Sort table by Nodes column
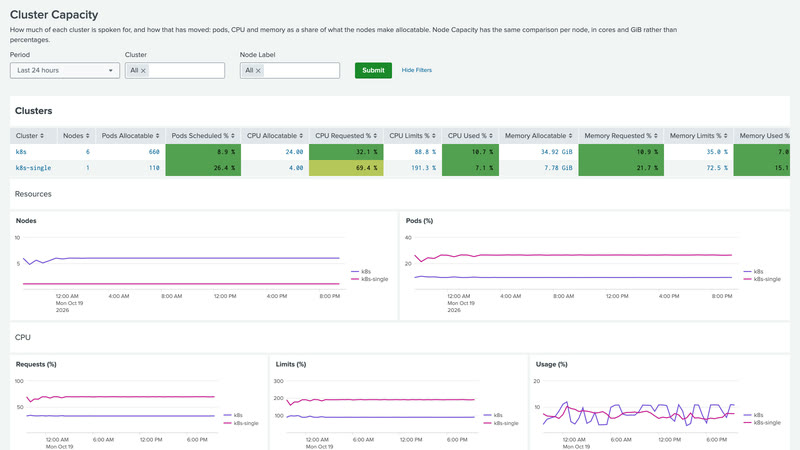Viewport: 800px width, 450px height. (x=76, y=136)
